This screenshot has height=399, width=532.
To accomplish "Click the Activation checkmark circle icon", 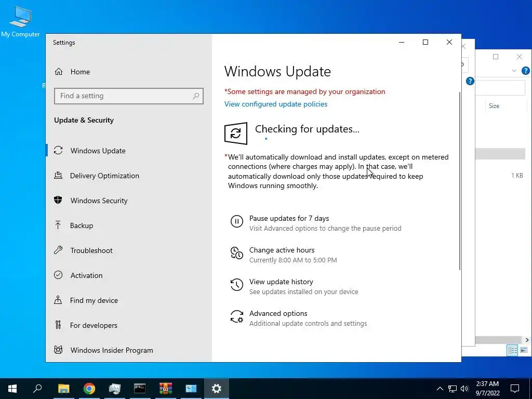I will tap(58, 275).
